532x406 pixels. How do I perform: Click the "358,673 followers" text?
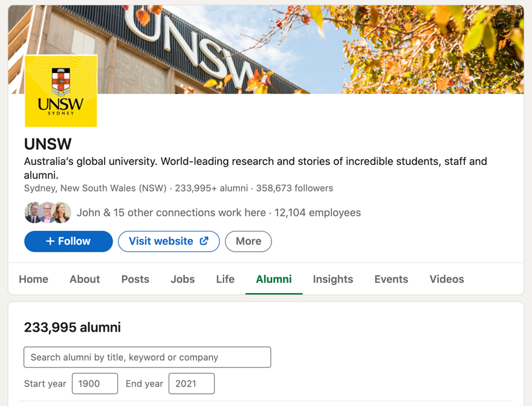coord(294,188)
